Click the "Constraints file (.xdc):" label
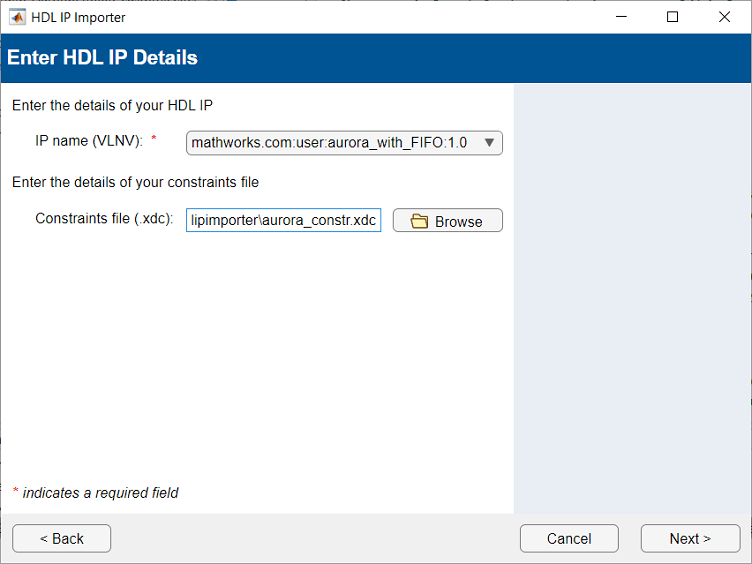This screenshot has width=752, height=564. tap(104, 218)
